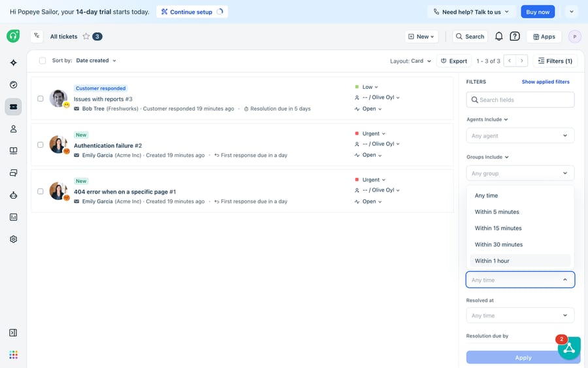Open the Freddy AI sparkle icon in sidebar
588x368 pixels.
pos(14,63)
